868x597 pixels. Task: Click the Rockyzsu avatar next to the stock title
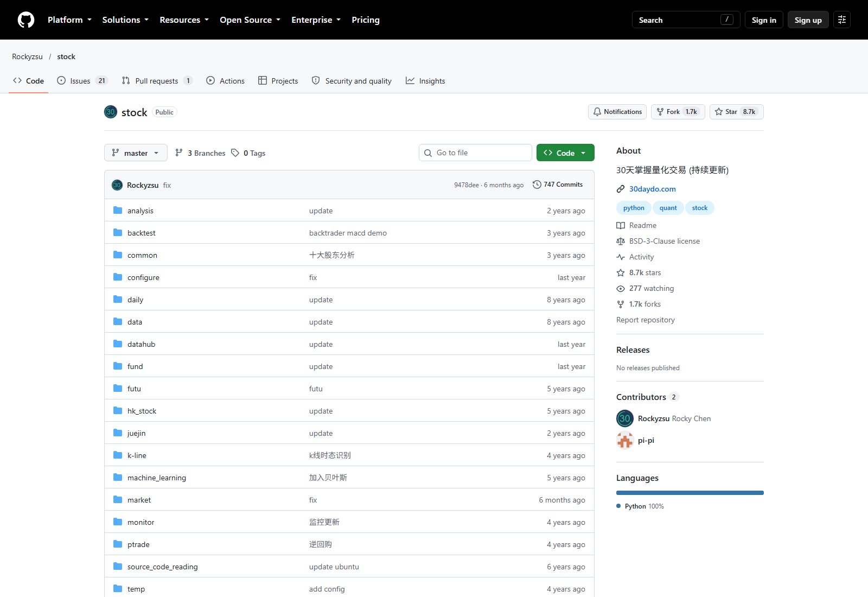111,112
